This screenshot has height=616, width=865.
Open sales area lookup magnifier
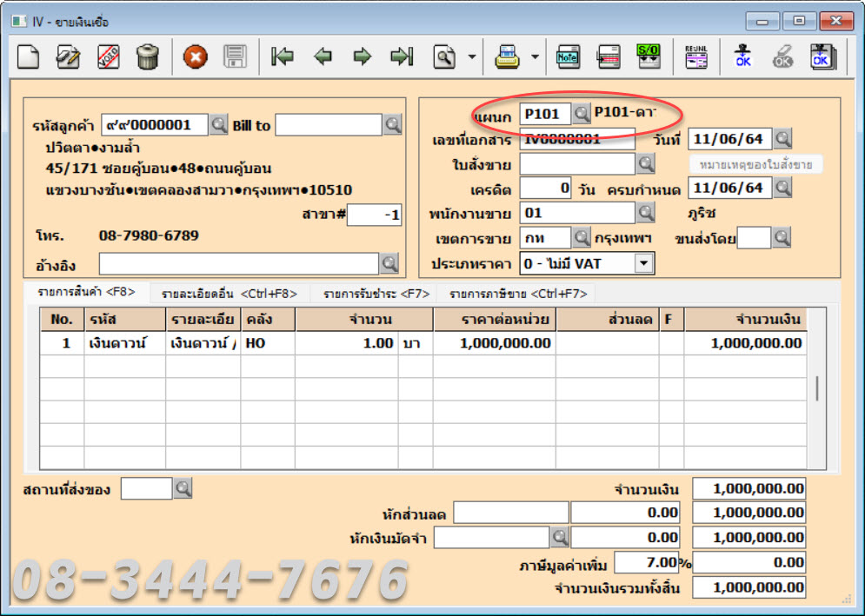pyautogui.click(x=581, y=238)
